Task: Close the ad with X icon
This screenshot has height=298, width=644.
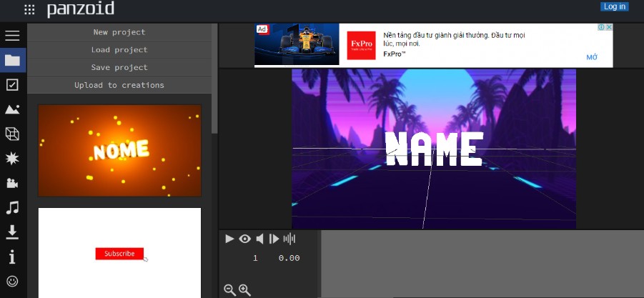Action: click(609, 27)
